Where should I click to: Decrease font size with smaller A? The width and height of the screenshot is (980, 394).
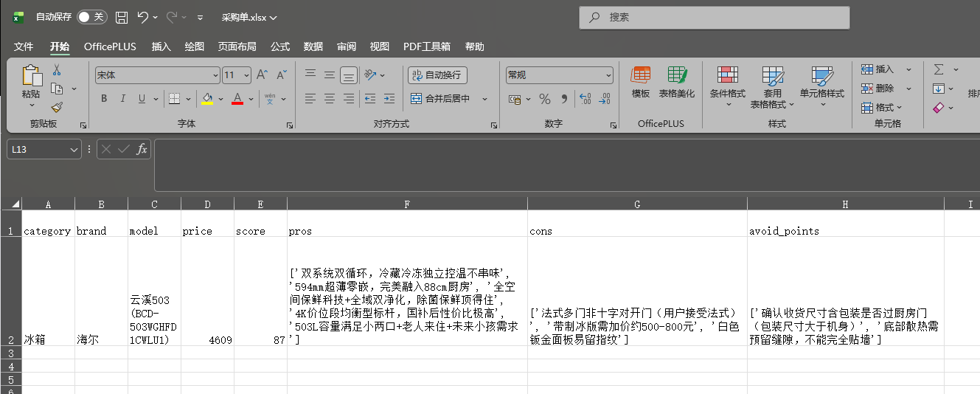tap(281, 75)
